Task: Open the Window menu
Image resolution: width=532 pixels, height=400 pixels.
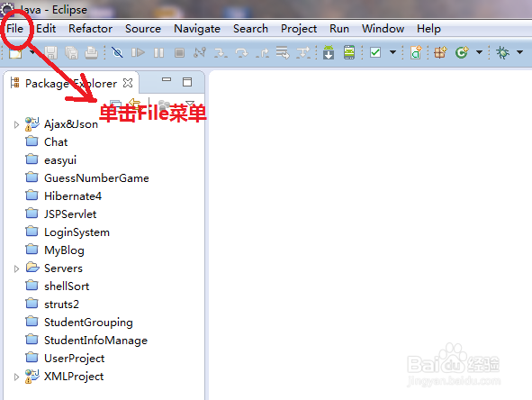Action: 383,29
